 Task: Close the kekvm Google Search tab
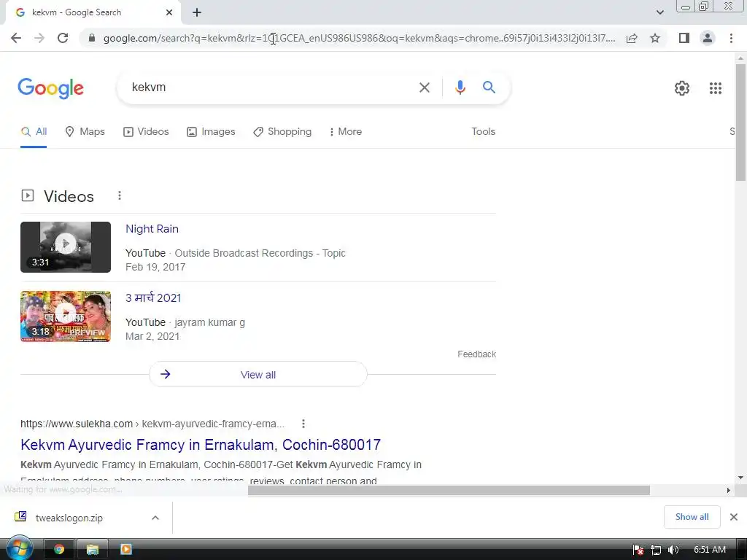point(169,13)
